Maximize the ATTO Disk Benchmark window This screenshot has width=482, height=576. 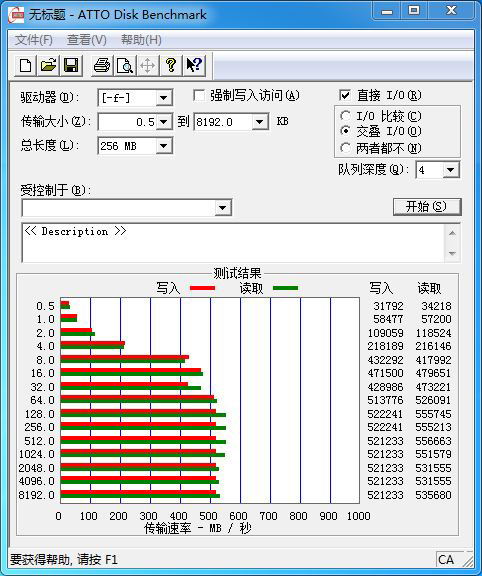[x=414, y=11]
